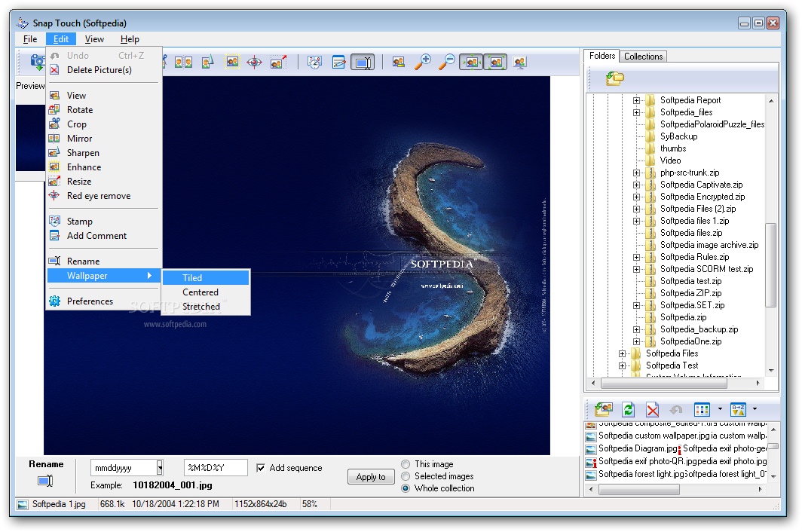Expand the Softpedia Test folder node
The height and width of the screenshot is (532, 802).
(622, 365)
